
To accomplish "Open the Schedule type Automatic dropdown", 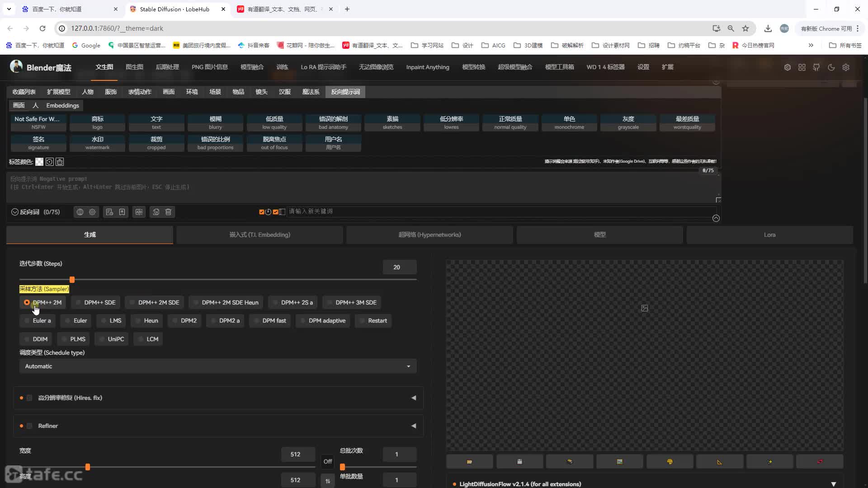I will tap(218, 366).
